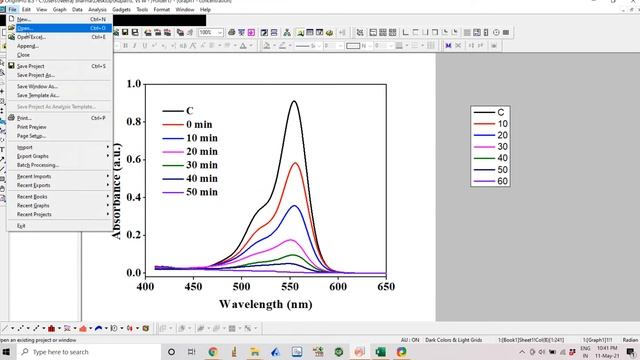640x360 pixels.
Task: Click the Absorbance (a.u.) axis title
Action: [x=116, y=191]
